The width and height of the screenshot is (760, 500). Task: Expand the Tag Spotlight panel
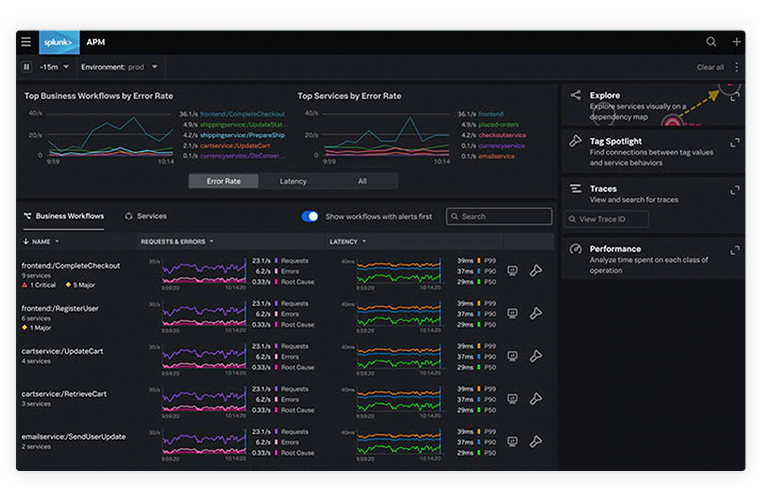(736, 143)
